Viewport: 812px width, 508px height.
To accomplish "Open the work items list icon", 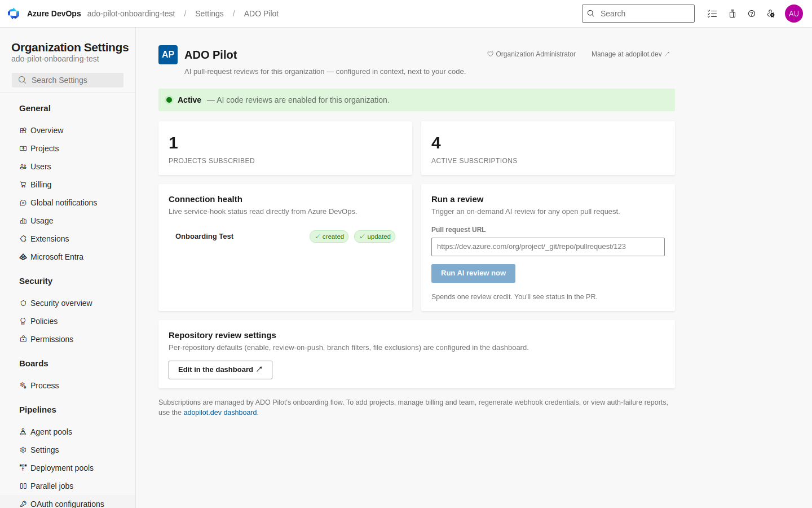I will (x=712, y=14).
